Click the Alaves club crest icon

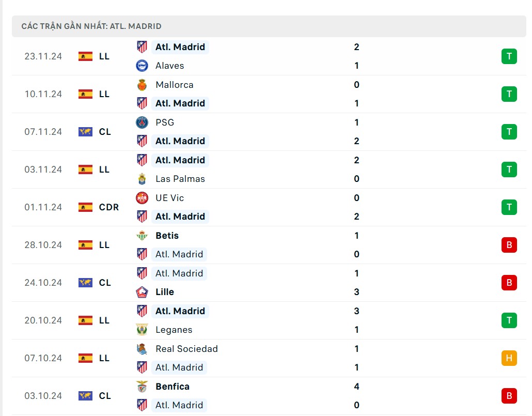click(x=142, y=66)
